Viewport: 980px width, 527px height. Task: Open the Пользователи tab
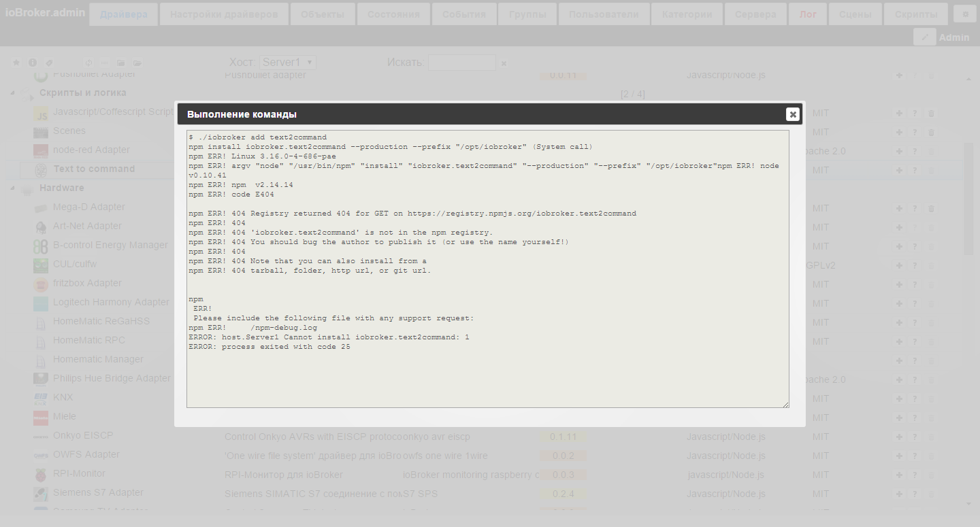(604, 14)
